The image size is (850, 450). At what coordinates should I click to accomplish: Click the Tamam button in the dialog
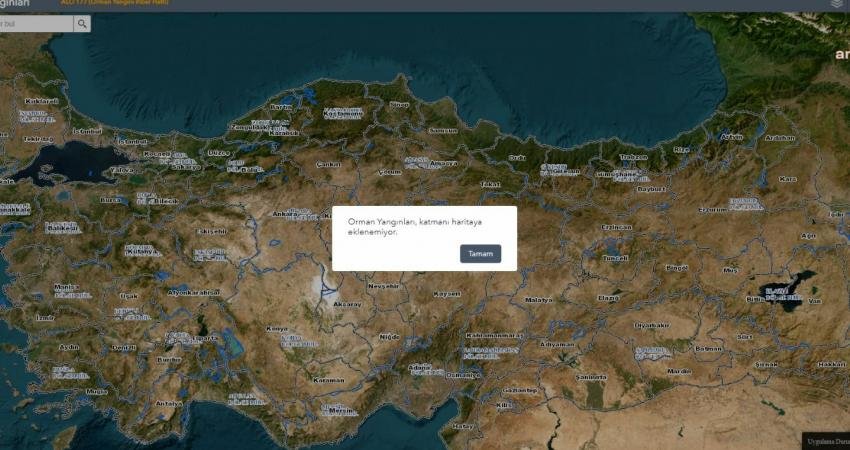480,254
